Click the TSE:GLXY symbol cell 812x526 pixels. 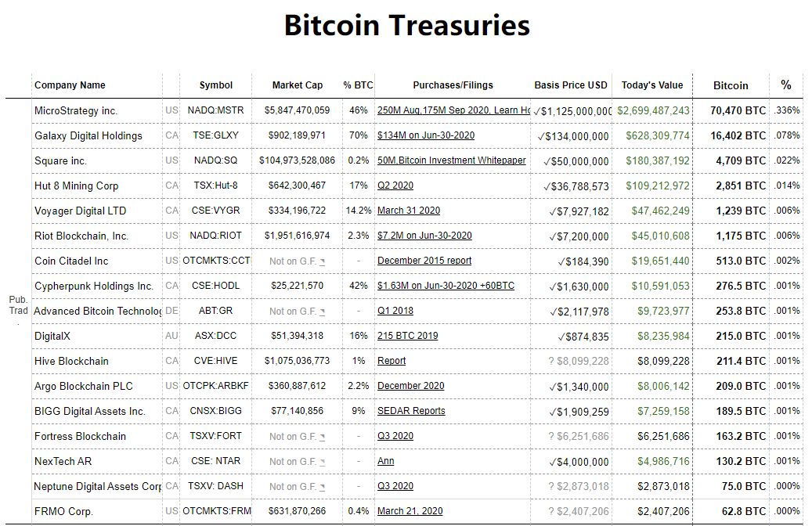coord(216,135)
